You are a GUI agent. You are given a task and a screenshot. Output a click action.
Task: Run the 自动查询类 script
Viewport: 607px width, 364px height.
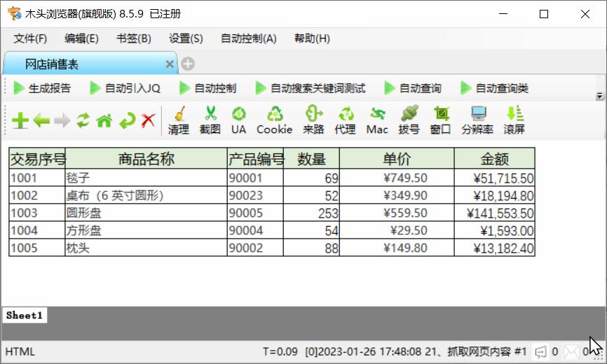tap(494, 88)
